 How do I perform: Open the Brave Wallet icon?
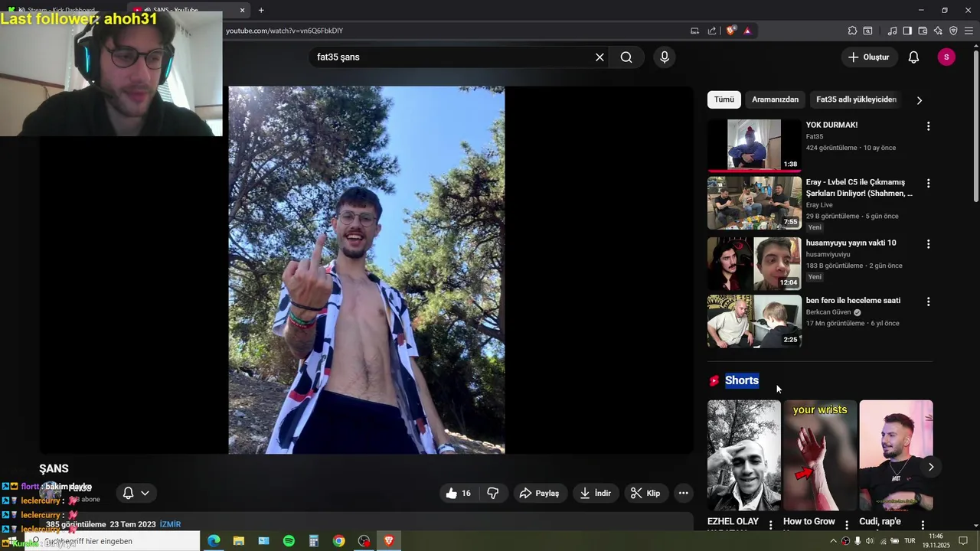pyautogui.click(x=923, y=31)
